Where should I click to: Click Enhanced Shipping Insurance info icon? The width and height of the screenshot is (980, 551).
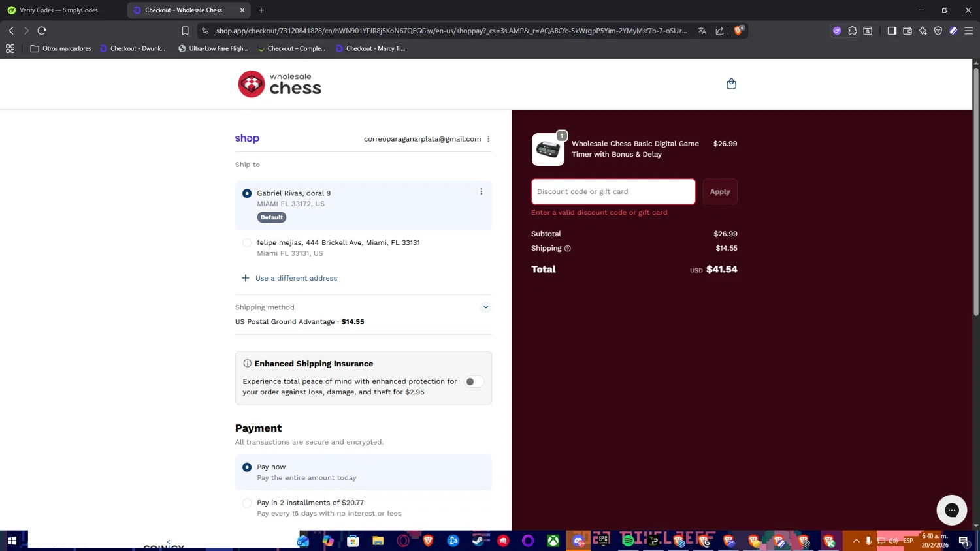pyautogui.click(x=248, y=364)
